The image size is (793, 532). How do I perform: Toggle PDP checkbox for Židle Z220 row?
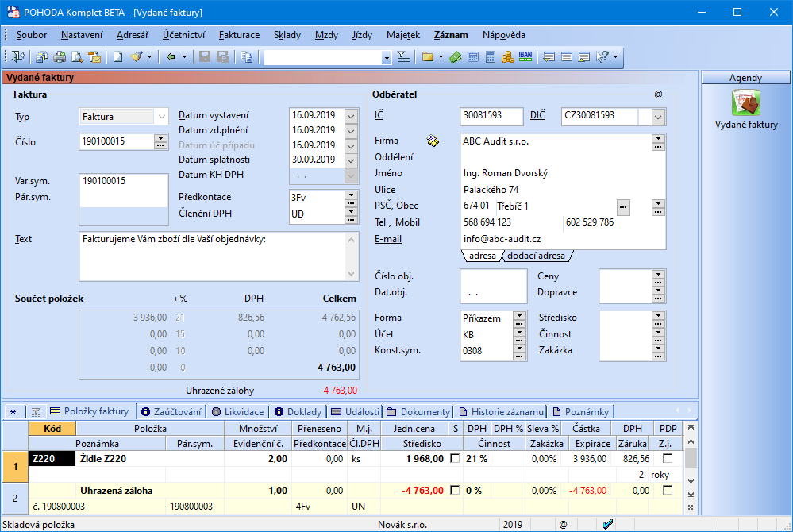(668, 459)
